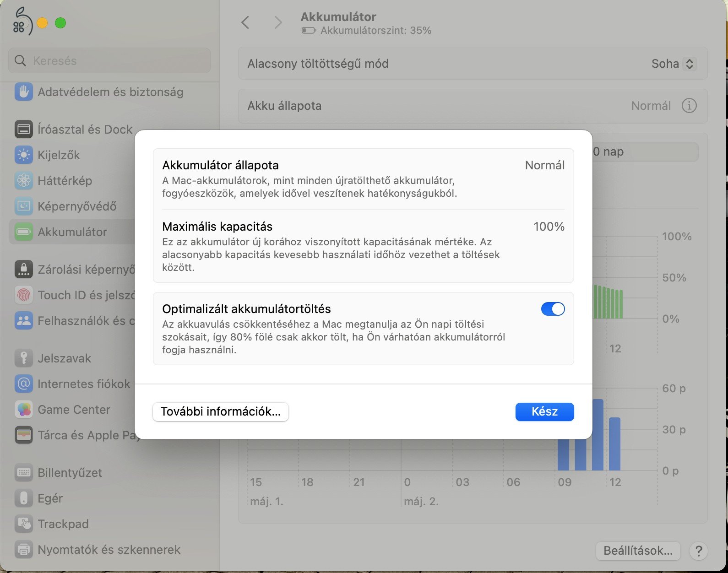
Task: Click the Adatvédelem és biztonság hand icon
Action: (x=23, y=92)
